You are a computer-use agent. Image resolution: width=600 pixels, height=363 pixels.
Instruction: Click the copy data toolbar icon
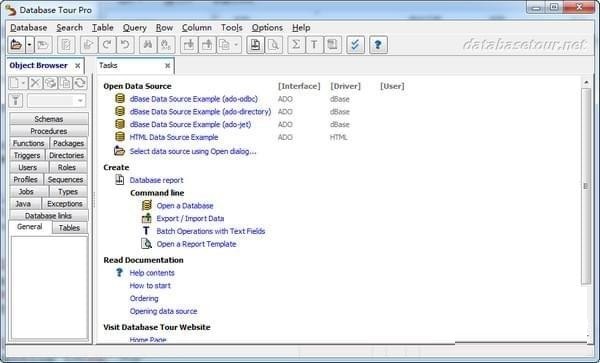click(225, 45)
